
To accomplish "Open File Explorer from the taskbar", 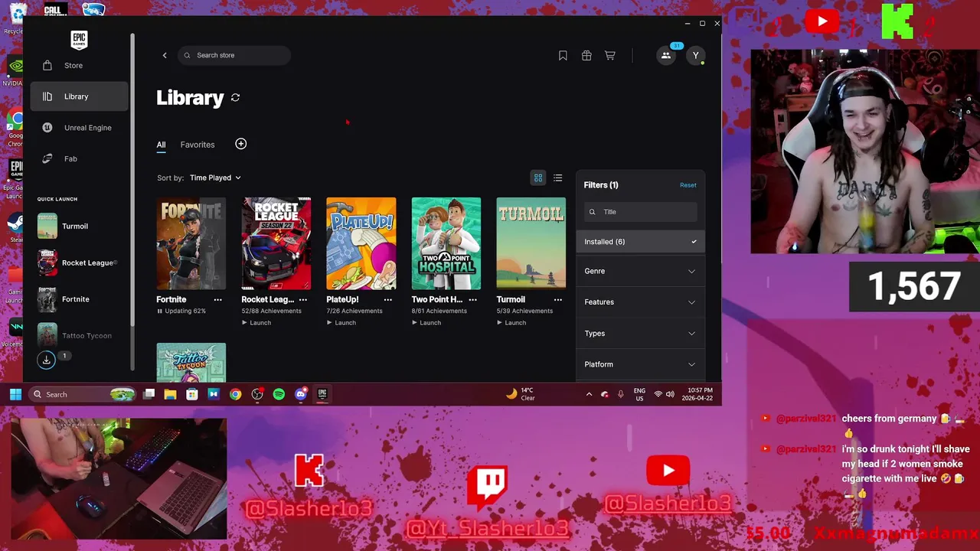I will coord(170,394).
